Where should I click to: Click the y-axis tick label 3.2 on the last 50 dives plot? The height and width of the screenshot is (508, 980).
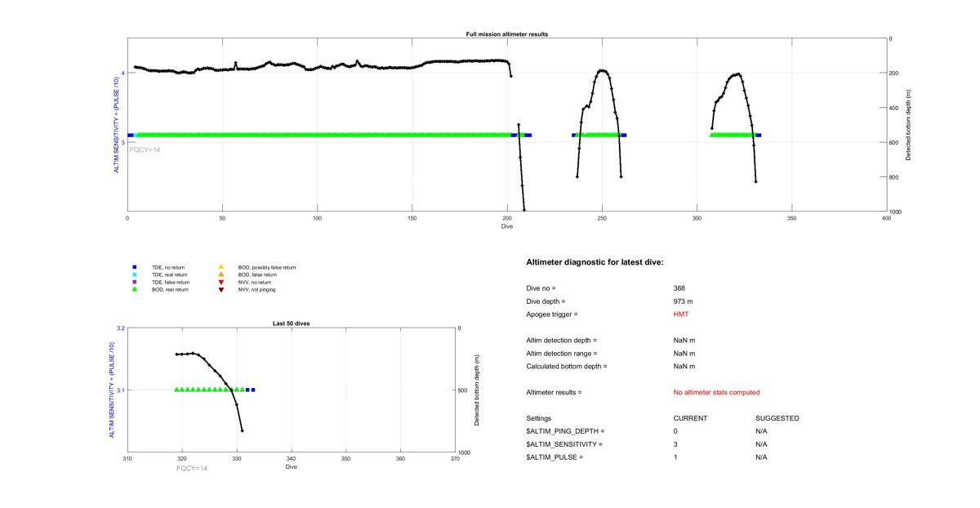pos(120,328)
